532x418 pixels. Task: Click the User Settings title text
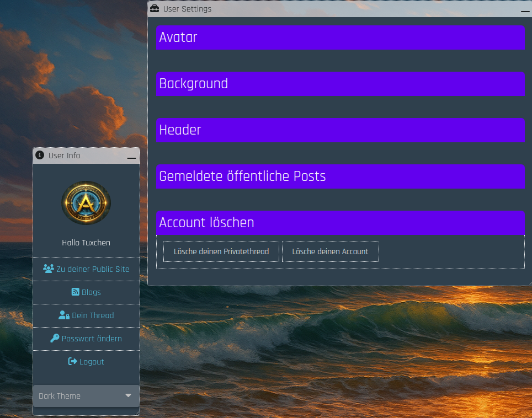tap(187, 9)
